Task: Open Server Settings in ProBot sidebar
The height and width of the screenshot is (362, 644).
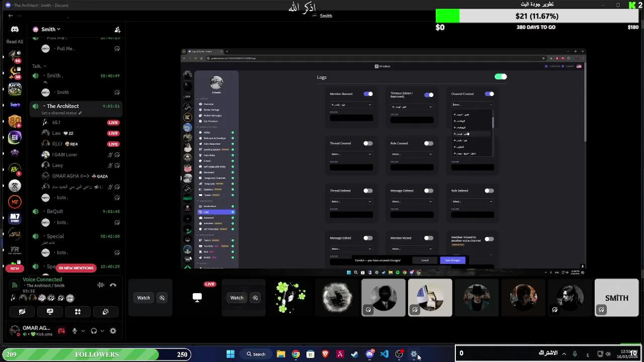Action: point(211,110)
